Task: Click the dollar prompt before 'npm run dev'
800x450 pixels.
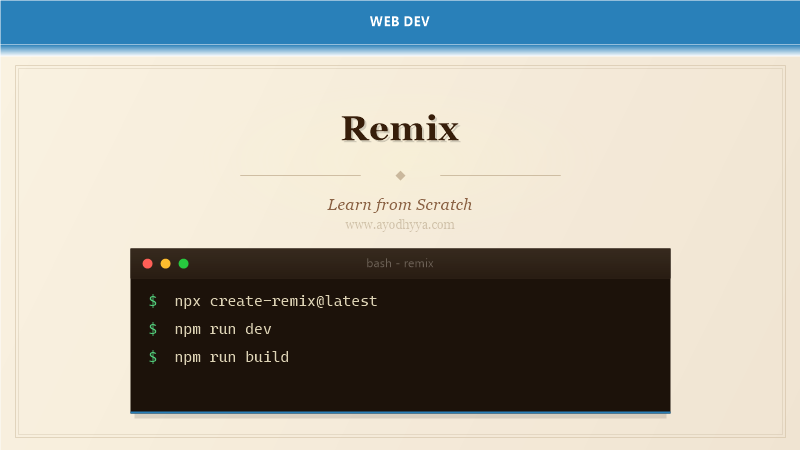Action: (x=153, y=329)
